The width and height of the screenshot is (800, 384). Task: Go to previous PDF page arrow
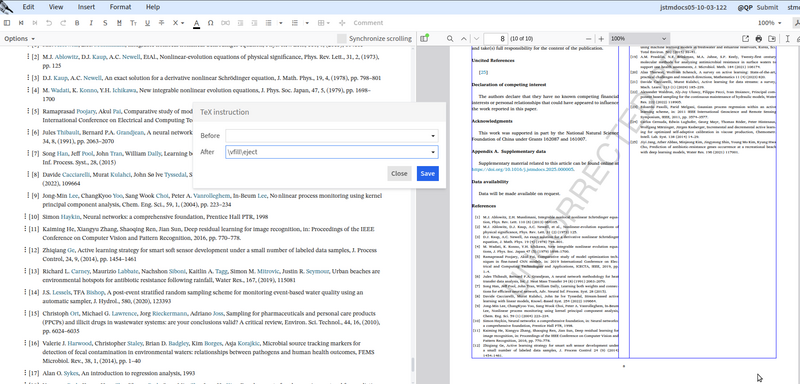click(463, 39)
